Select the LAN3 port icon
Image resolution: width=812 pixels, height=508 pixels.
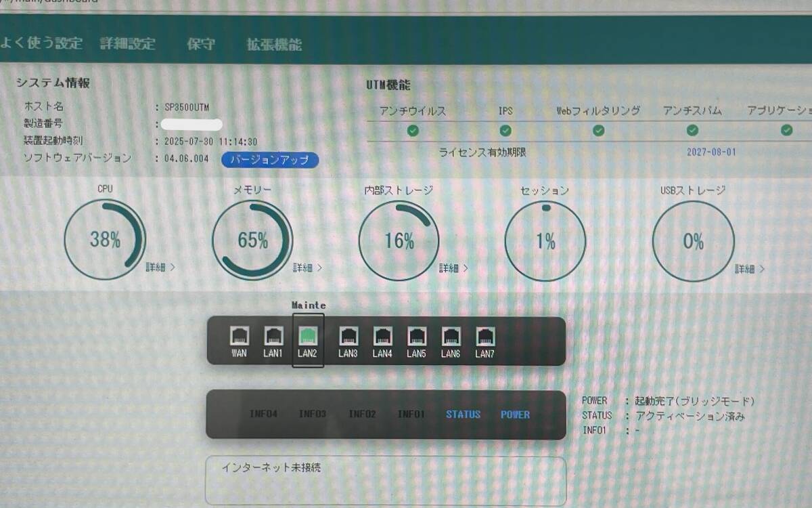[348, 336]
